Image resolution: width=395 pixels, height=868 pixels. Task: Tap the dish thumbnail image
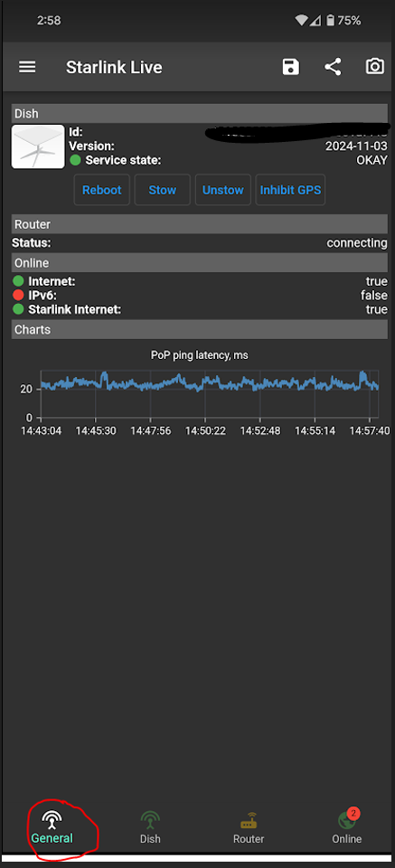tap(38, 146)
